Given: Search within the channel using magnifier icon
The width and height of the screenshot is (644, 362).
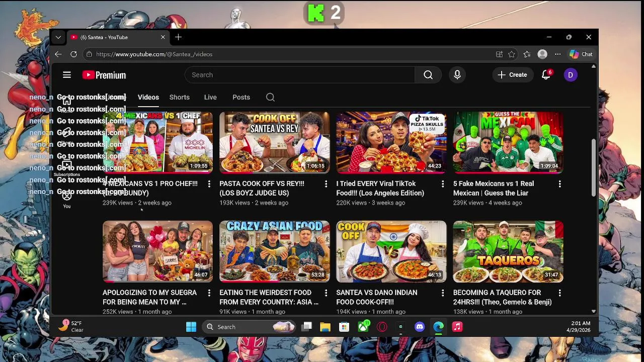Looking at the screenshot, I should (270, 97).
